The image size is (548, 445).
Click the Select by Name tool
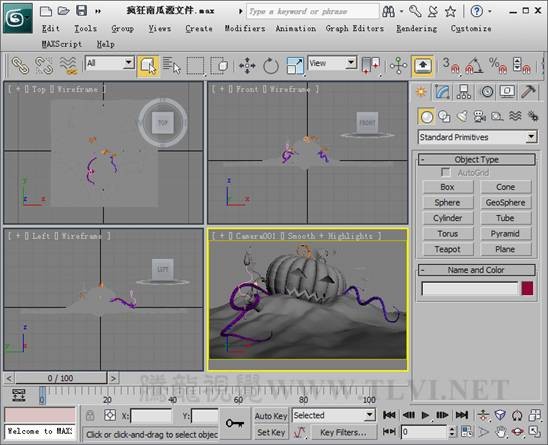(x=171, y=65)
